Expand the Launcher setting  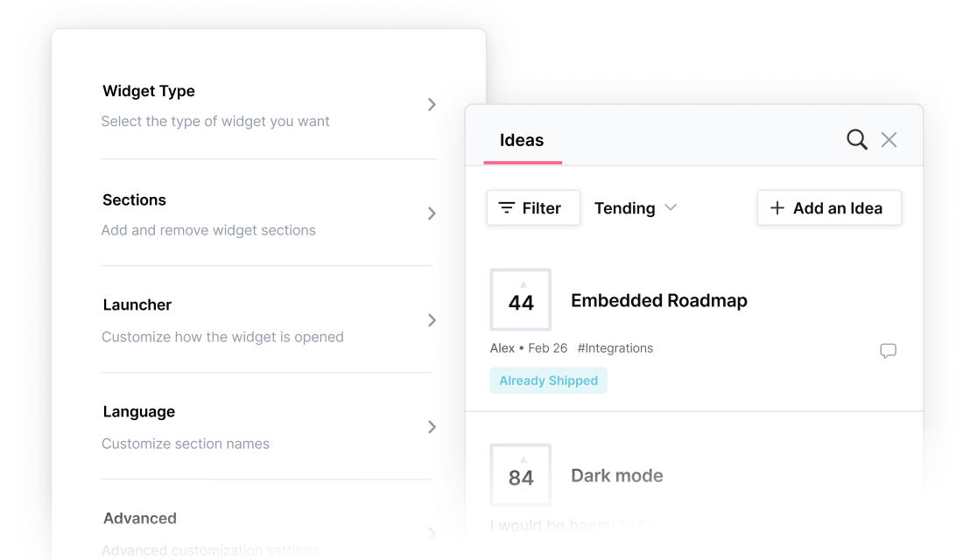432,320
